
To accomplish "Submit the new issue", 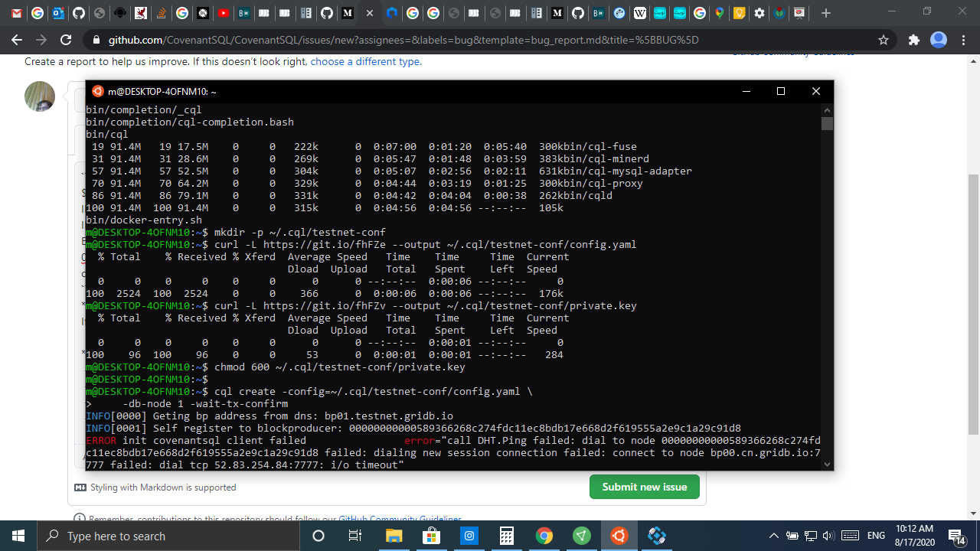I will point(645,487).
